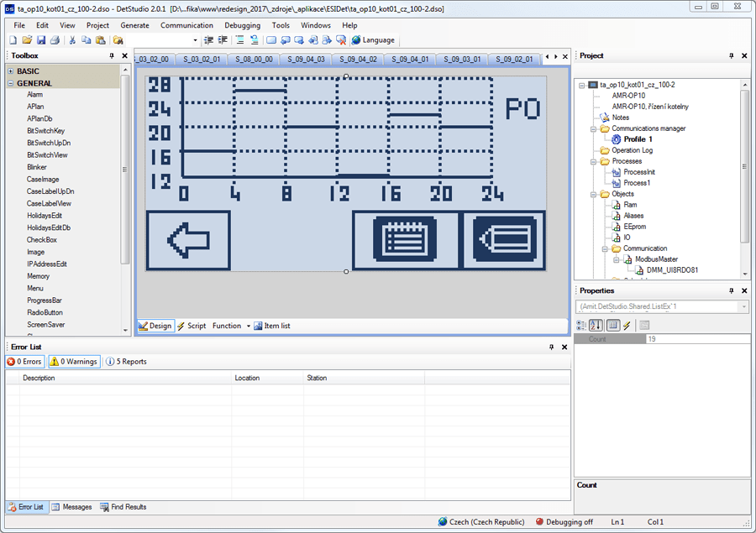
Task: Click the back arrow screen button
Action: pyautogui.click(x=188, y=240)
